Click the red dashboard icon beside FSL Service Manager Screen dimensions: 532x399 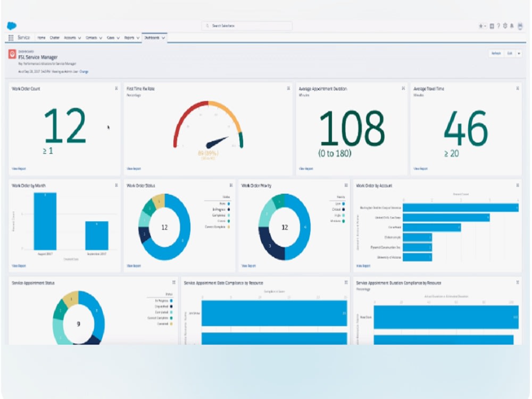click(12, 54)
